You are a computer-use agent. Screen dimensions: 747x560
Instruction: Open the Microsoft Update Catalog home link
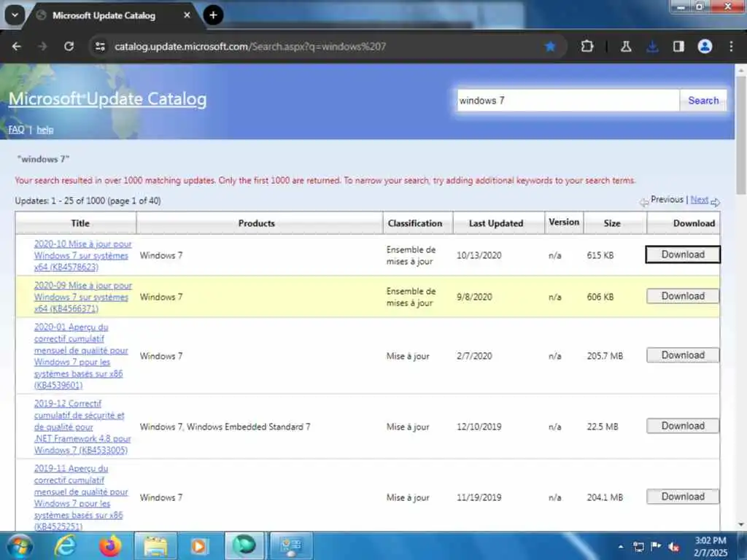coord(108,98)
